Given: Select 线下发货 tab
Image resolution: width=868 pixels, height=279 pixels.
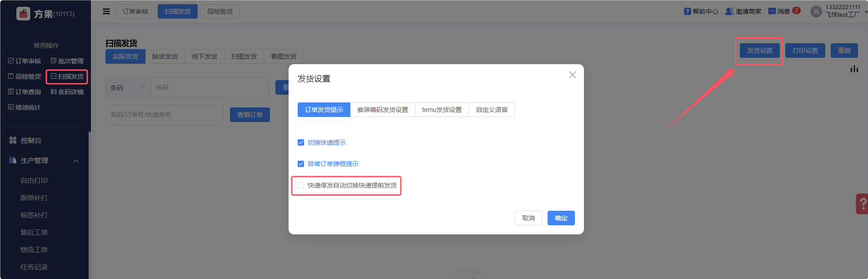Looking at the screenshot, I should [205, 56].
